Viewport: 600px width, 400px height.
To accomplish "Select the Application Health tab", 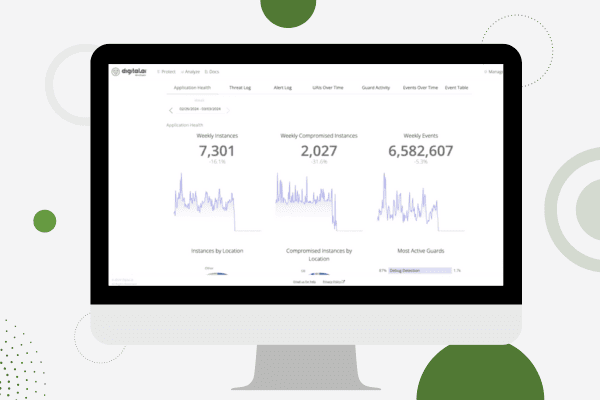I will coord(192,88).
